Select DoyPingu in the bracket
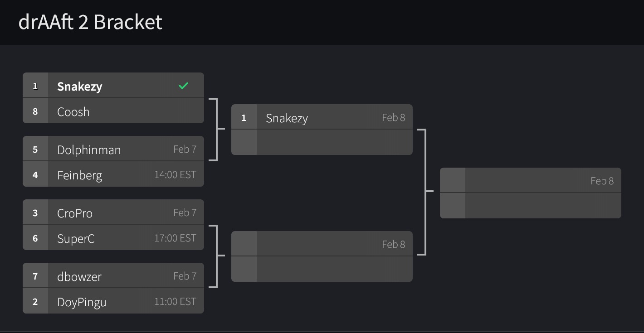This screenshot has width=644, height=333. point(82,302)
